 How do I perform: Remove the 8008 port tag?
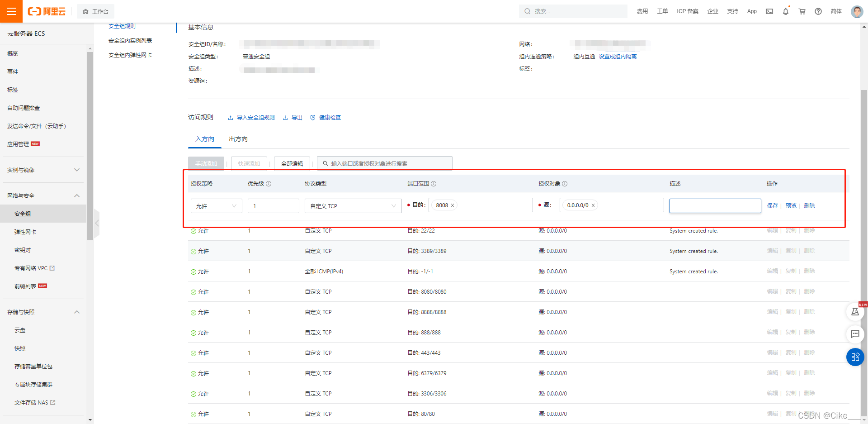click(x=453, y=205)
